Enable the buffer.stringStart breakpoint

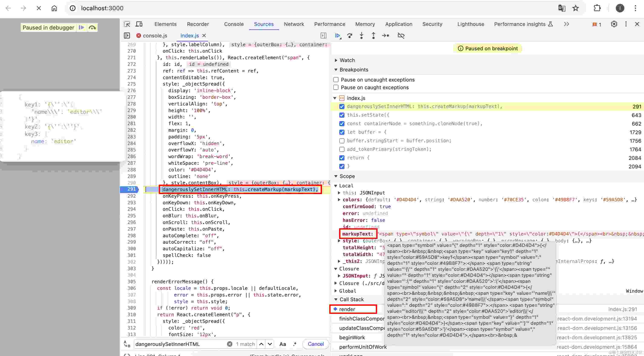(342, 141)
